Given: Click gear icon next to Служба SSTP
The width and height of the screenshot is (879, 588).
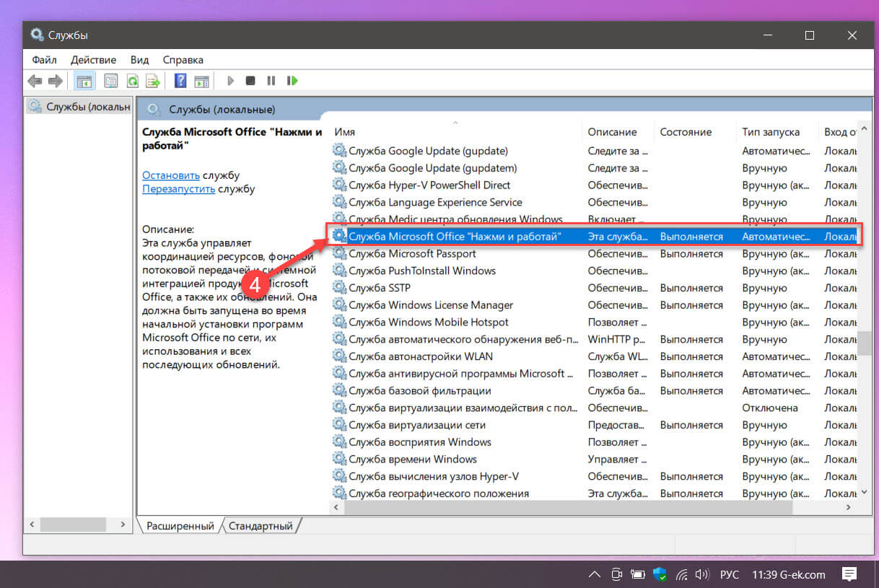Looking at the screenshot, I should coord(339,288).
